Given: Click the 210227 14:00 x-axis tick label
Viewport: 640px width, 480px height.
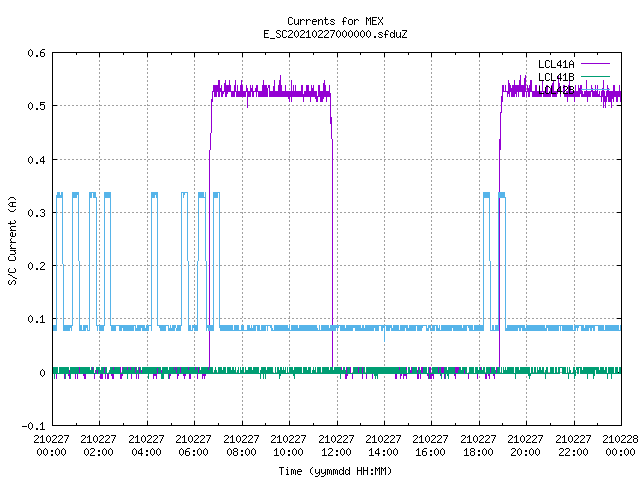Looking at the screenshot, I should [383, 446].
